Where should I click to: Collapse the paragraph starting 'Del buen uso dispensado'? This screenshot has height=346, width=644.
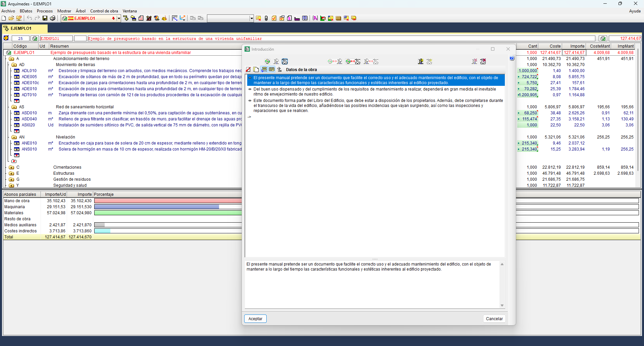click(250, 90)
